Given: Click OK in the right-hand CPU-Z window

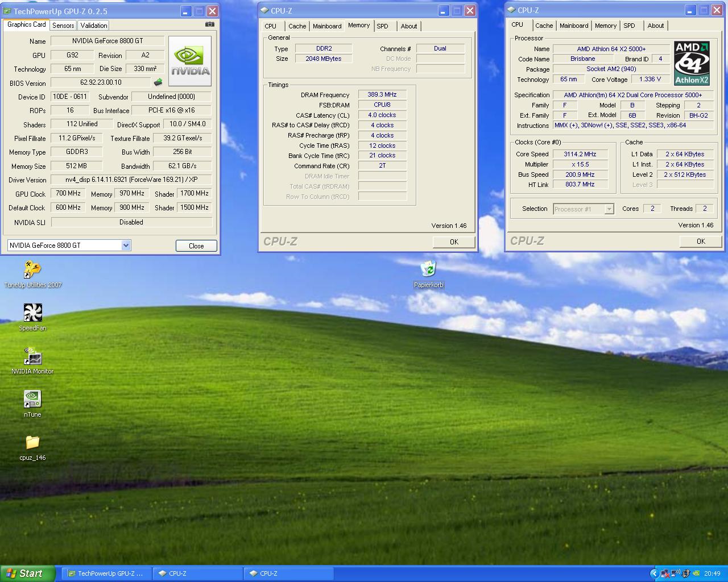Looking at the screenshot, I should [701, 242].
